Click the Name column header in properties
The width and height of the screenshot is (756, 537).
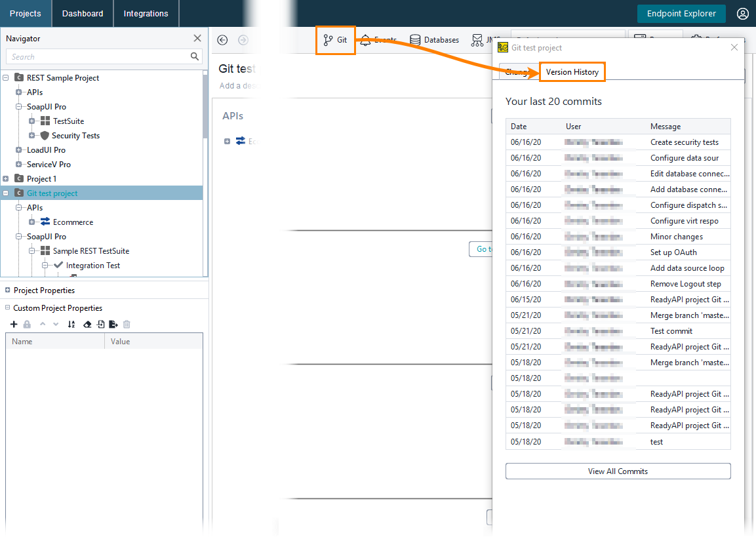tap(55, 342)
